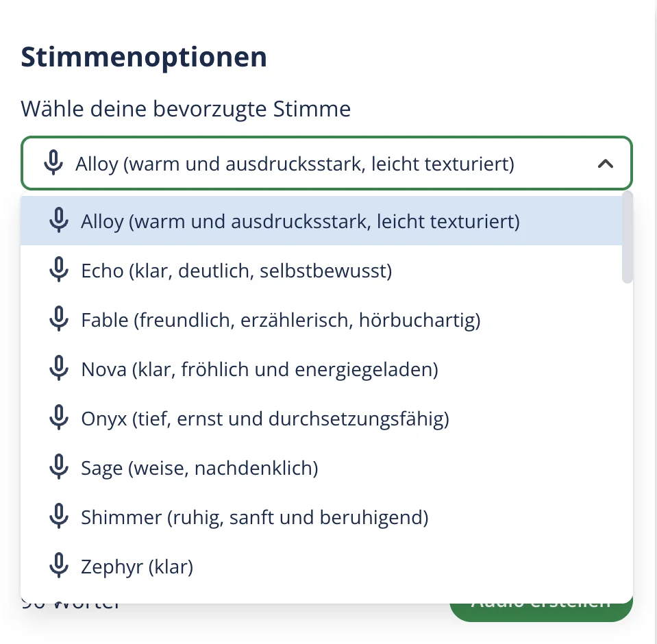This screenshot has width=657, height=644.
Task: Choose Echo (klar, deutlich, selbstbewusst) voice
Action: click(x=236, y=271)
